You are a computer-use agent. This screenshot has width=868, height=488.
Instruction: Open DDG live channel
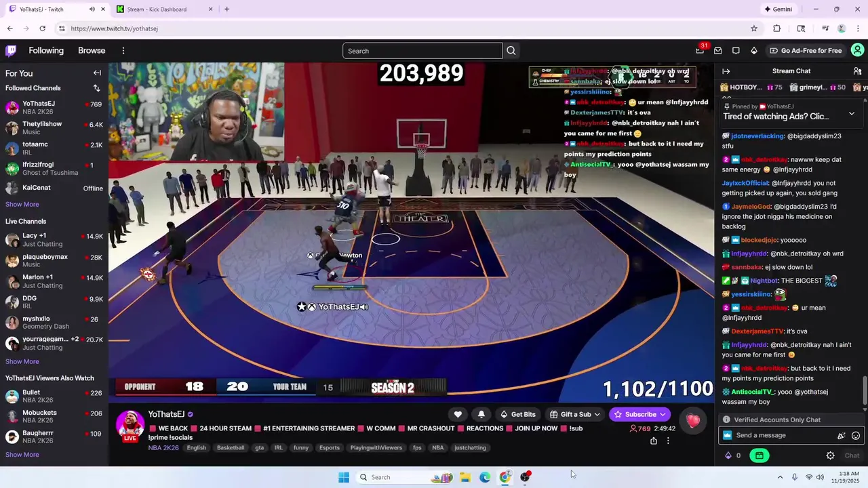[54, 302]
